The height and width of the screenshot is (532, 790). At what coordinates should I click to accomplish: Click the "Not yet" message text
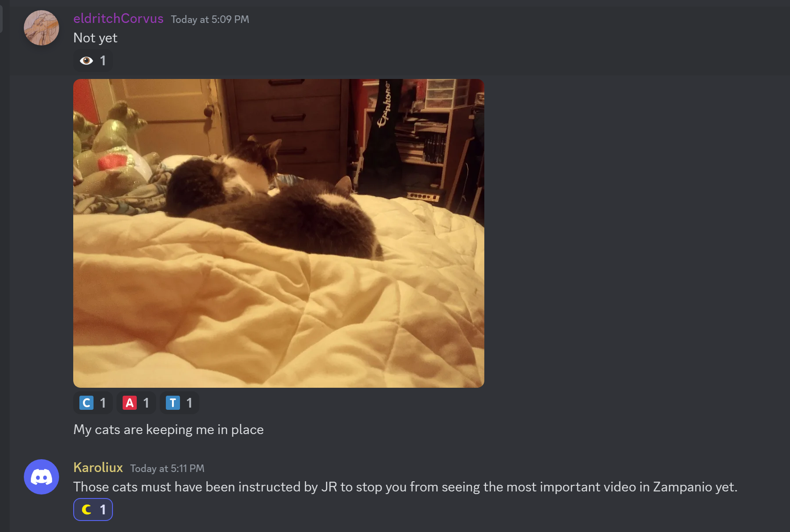coord(95,38)
